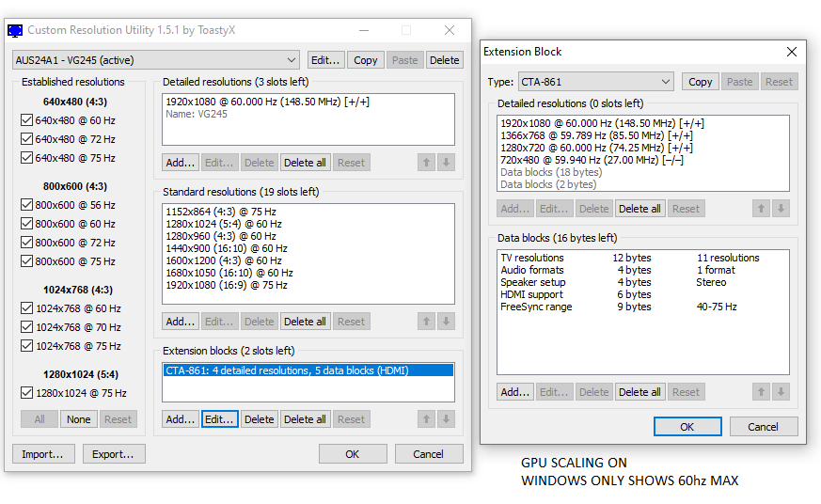Click the up arrow under Extension blocks list
Viewport: 821px width, 504px height.
pos(426,419)
